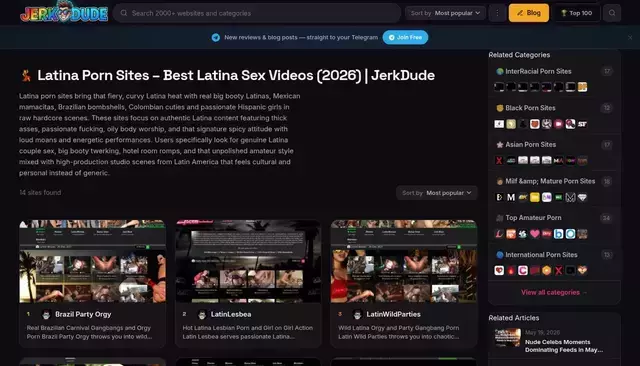Click the avatar icon beside Brazil Party Orgy
The width and height of the screenshot is (640, 366).
click(46, 315)
